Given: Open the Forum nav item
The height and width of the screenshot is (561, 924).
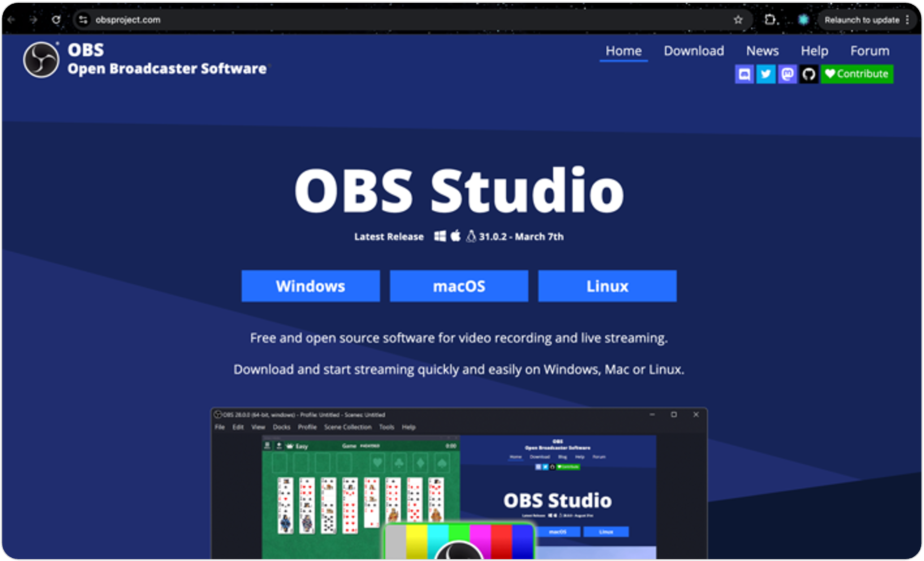Looking at the screenshot, I should pos(870,51).
